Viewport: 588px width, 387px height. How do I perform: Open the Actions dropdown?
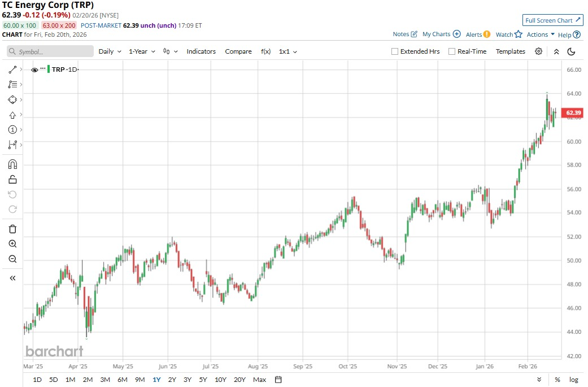(x=541, y=34)
